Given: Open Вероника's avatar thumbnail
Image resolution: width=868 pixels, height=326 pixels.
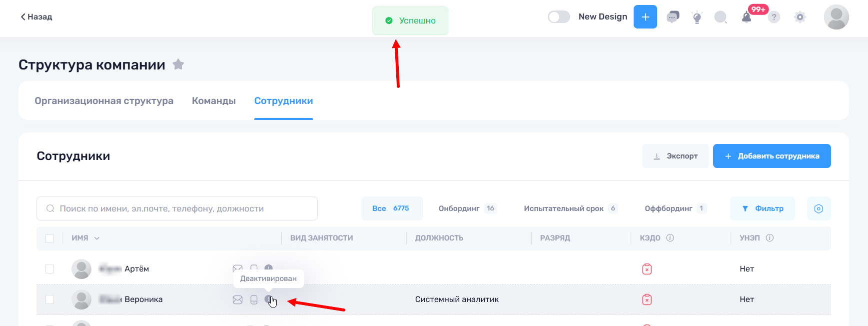Looking at the screenshot, I should pos(81,299).
